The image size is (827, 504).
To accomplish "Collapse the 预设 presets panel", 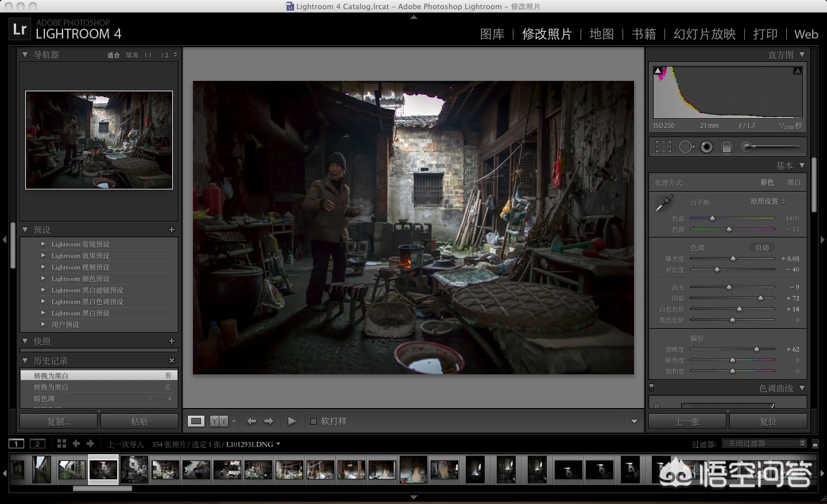I will (25, 230).
